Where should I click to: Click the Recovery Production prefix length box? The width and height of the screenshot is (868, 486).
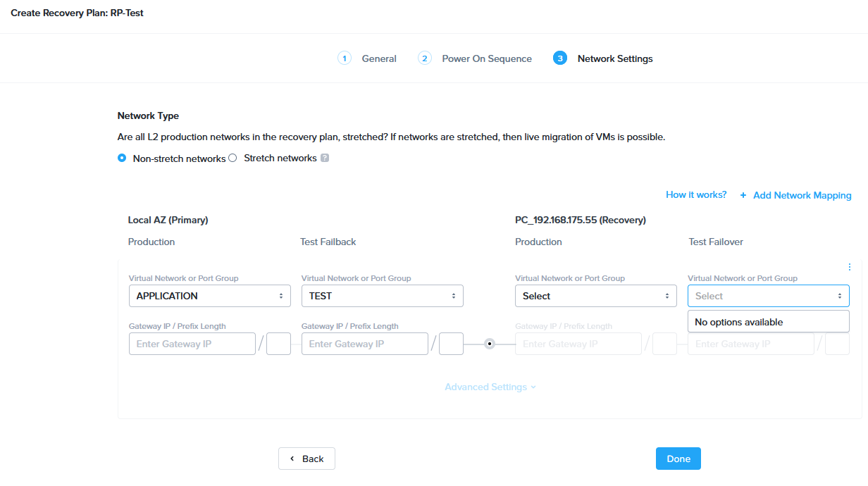pyautogui.click(x=665, y=344)
